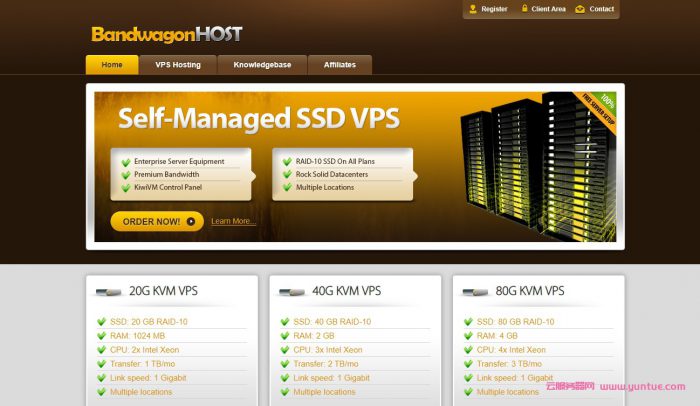Click the ORDER NOW! button
700x406 pixels.
[157, 222]
